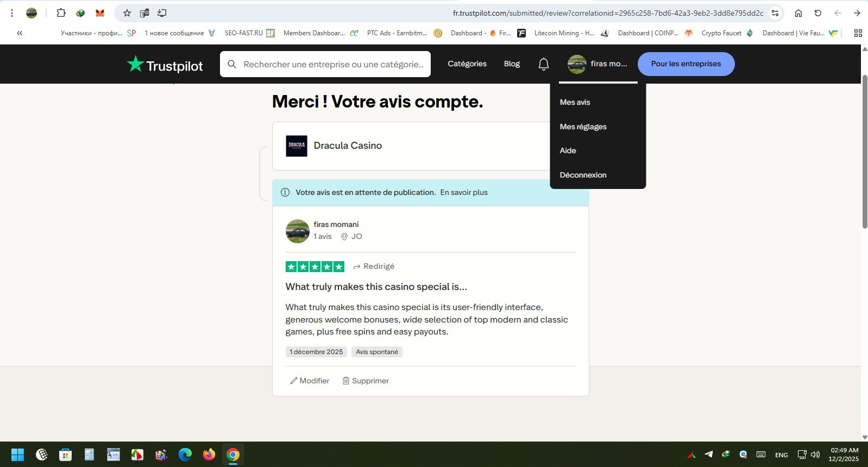This screenshot has width=868, height=467.
Task: Edit the review with Modifier
Action: (310, 381)
